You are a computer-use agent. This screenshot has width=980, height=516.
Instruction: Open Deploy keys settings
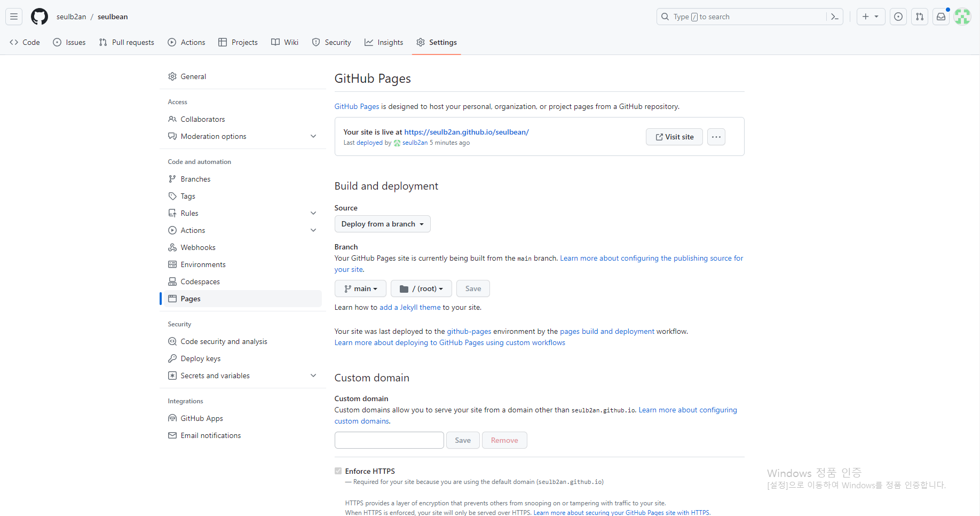tap(243, 358)
